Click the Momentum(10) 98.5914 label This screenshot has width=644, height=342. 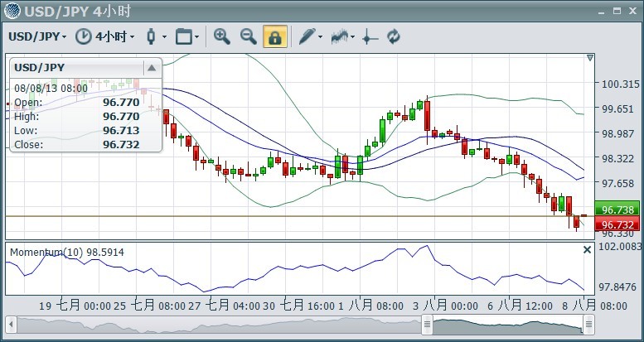pyautogui.click(x=67, y=252)
